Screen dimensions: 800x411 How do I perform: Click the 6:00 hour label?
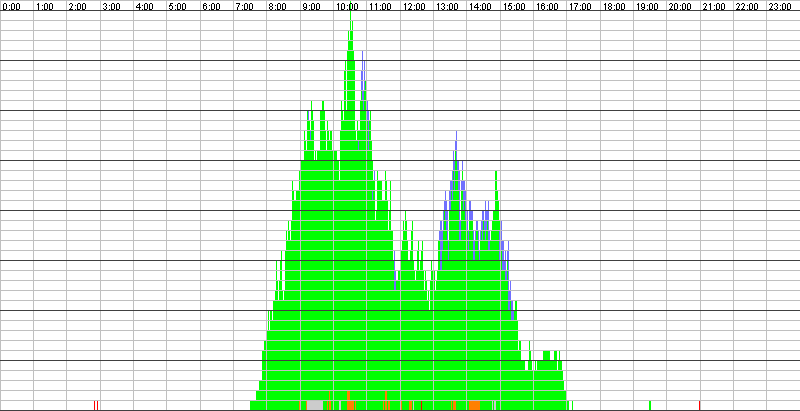pos(212,7)
